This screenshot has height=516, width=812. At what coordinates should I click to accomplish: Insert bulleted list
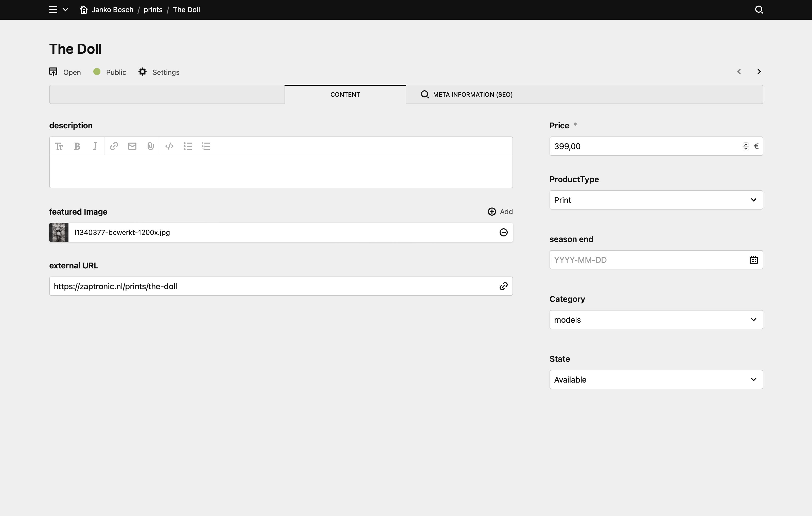187,146
